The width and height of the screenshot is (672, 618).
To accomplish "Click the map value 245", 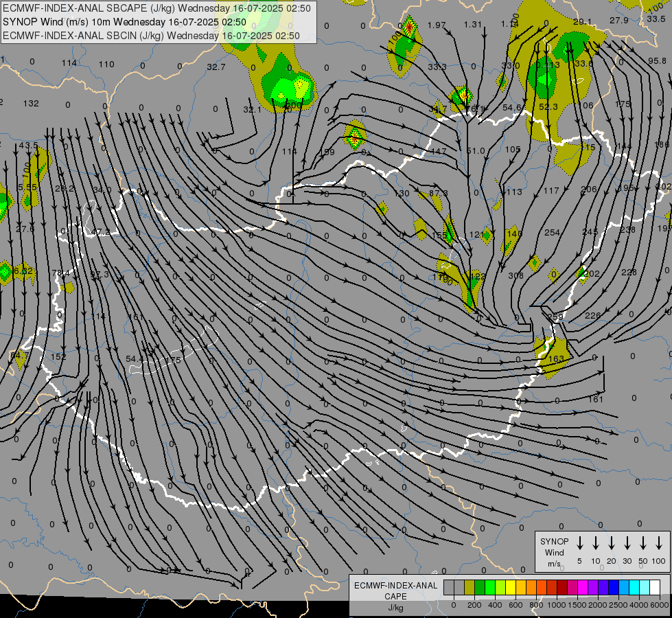I will 590,231.
